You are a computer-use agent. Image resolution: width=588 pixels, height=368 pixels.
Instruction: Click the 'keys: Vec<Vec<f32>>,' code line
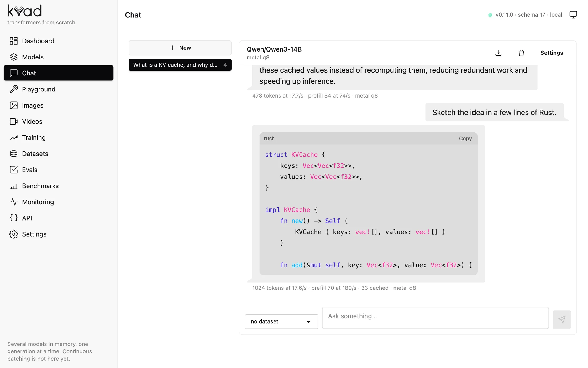pos(318,166)
